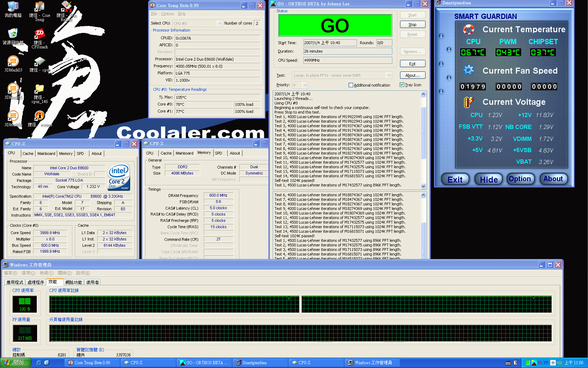
Task: Enable Additional notification checkbox in Orthos
Action: pos(351,85)
